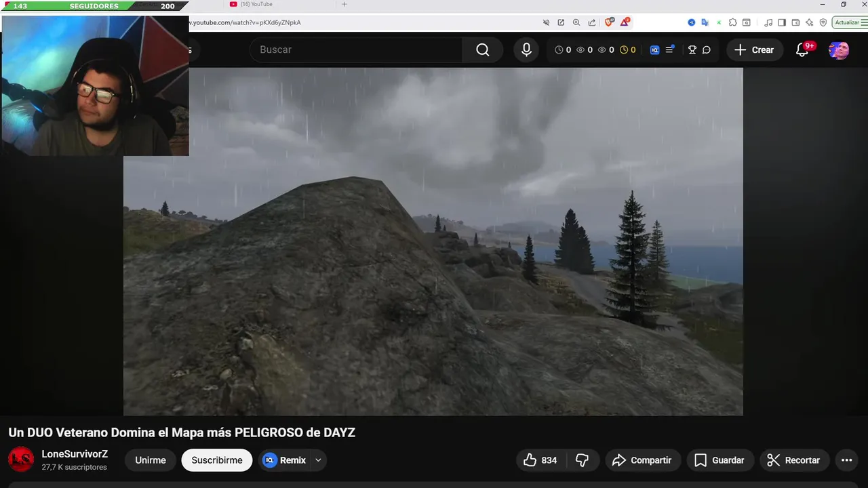Click the video title Un DUO Veterano
Viewport: 868px width, 488px height.
click(x=182, y=432)
